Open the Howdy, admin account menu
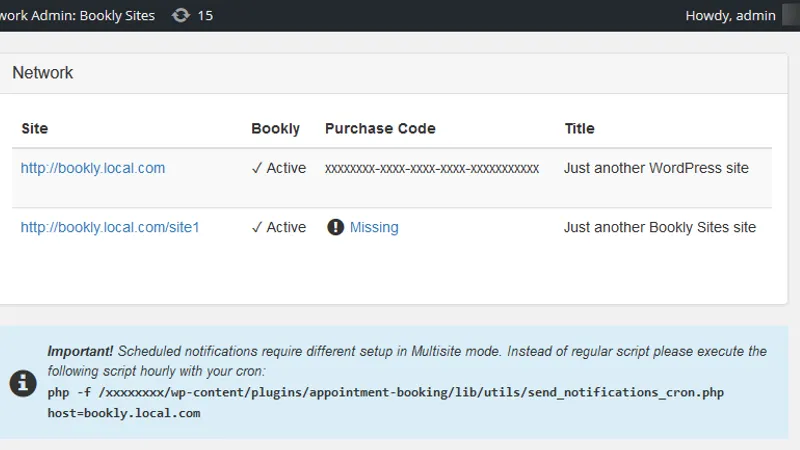The image size is (800, 450). 730,16
